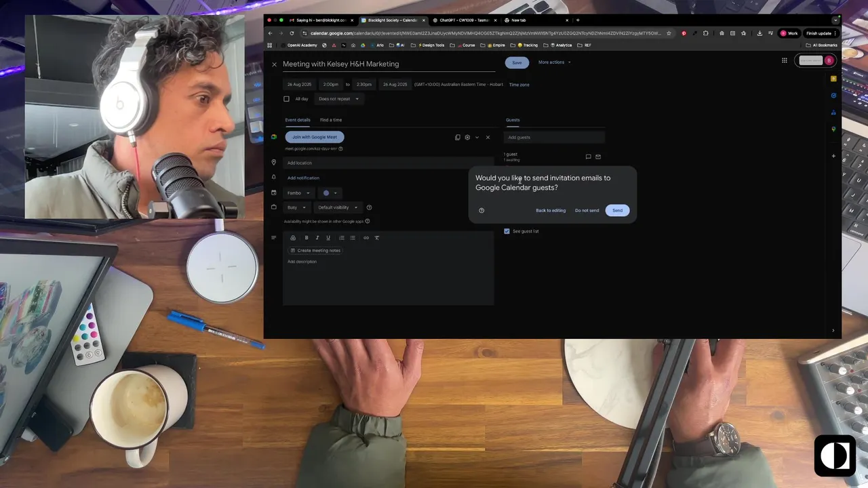Open help icon beside the Meet link

pos(340,148)
